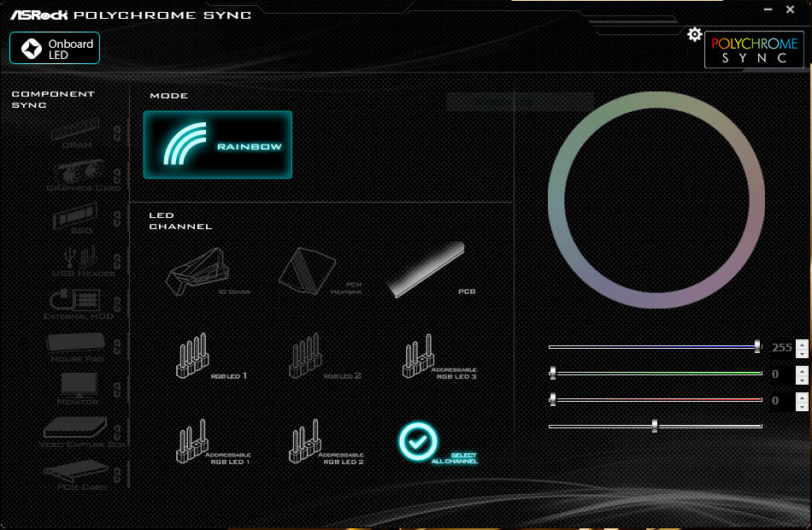
Task: Select the Addressable RGB LED 3 header
Action: tap(438, 356)
